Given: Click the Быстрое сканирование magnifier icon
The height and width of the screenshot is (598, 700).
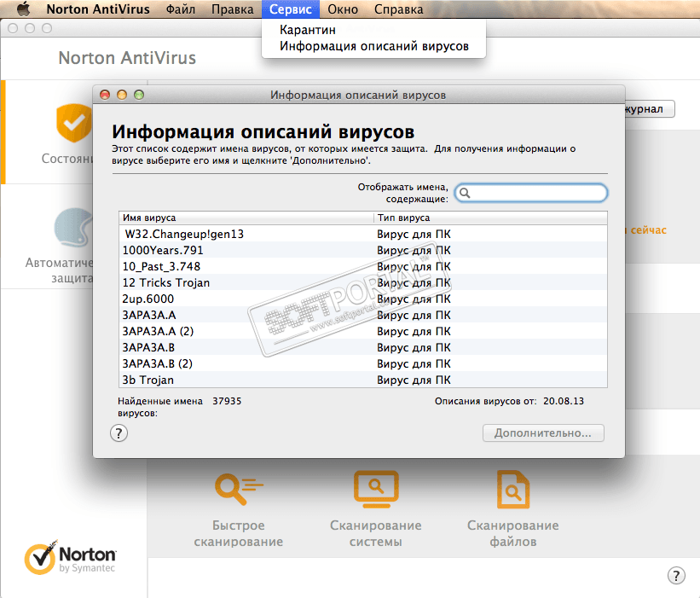Looking at the screenshot, I should coord(239,490).
